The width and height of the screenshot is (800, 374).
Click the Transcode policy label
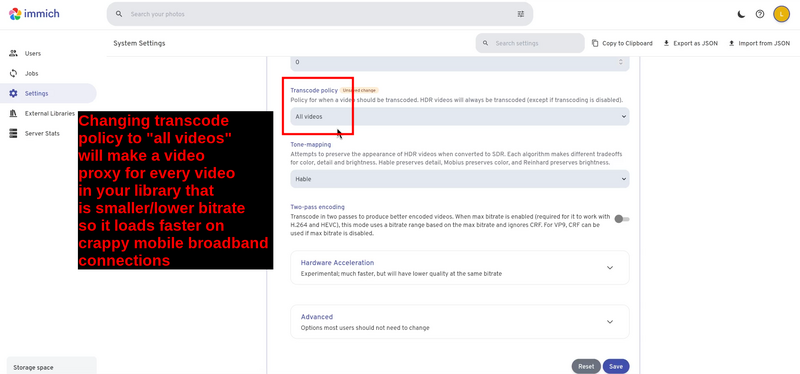coord(314,90)
